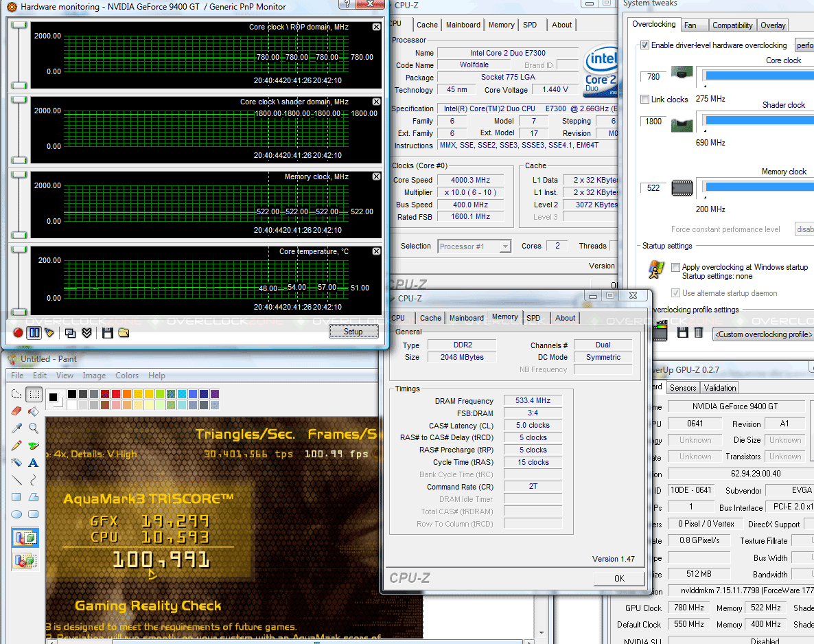The width and height of the screenshot is (814, 644).
Task: Select the Pick Color eyedropper tool
Action: pos(16,428)
